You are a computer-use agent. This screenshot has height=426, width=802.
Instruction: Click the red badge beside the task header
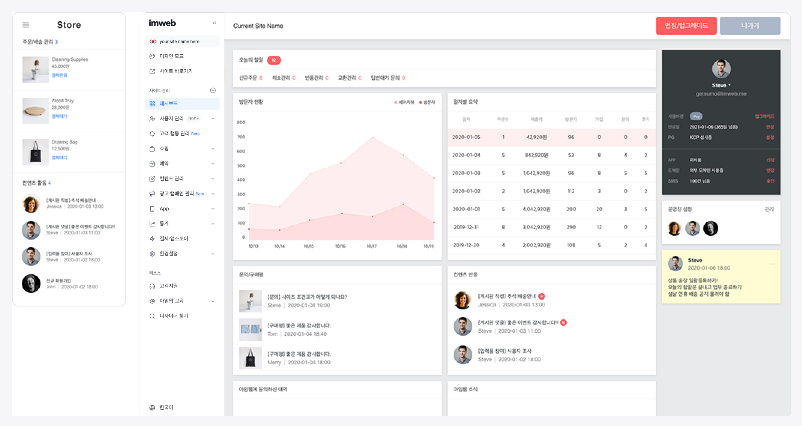click(274, 60)
